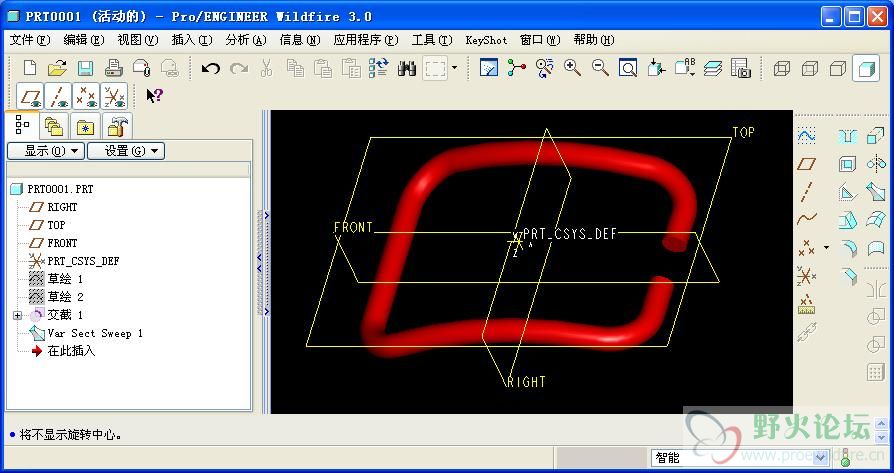The width and height of the screenshot is (894, 473).
Task: Select 草绘 2 in the model tree
Action: pos(65,297)
